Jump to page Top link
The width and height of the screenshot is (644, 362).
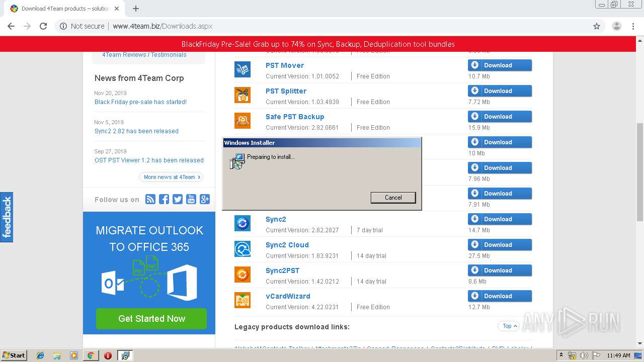510,326
